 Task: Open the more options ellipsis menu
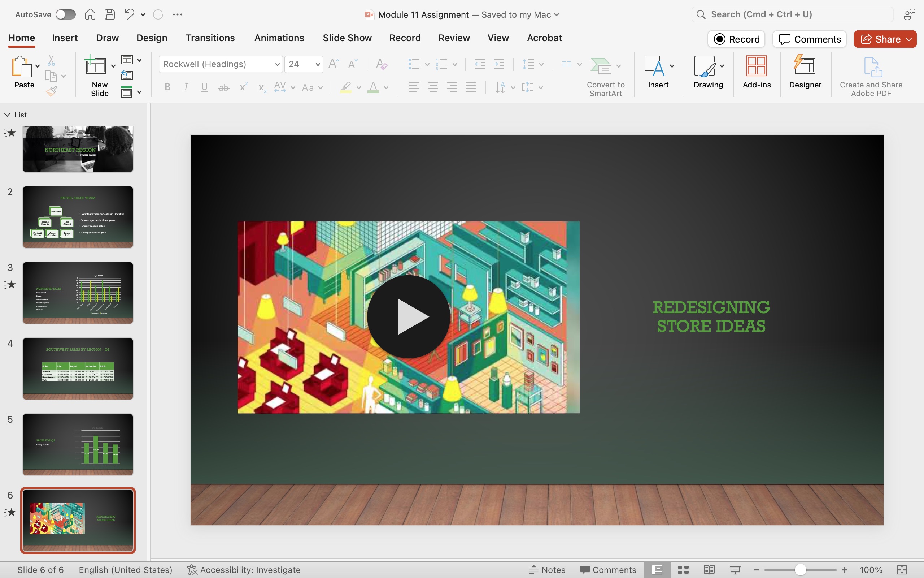coord(178,14)
